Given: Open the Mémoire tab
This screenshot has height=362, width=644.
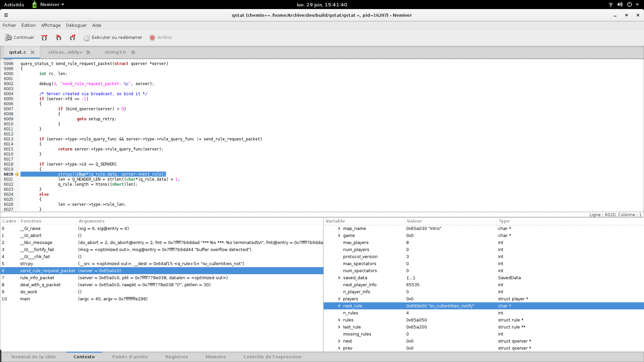Looking at the screenshot, I should pyautogui.click(x=216, y=357).
